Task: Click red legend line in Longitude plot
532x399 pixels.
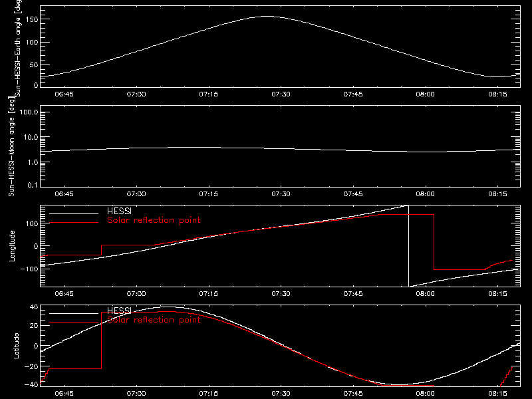Action: 74,223
